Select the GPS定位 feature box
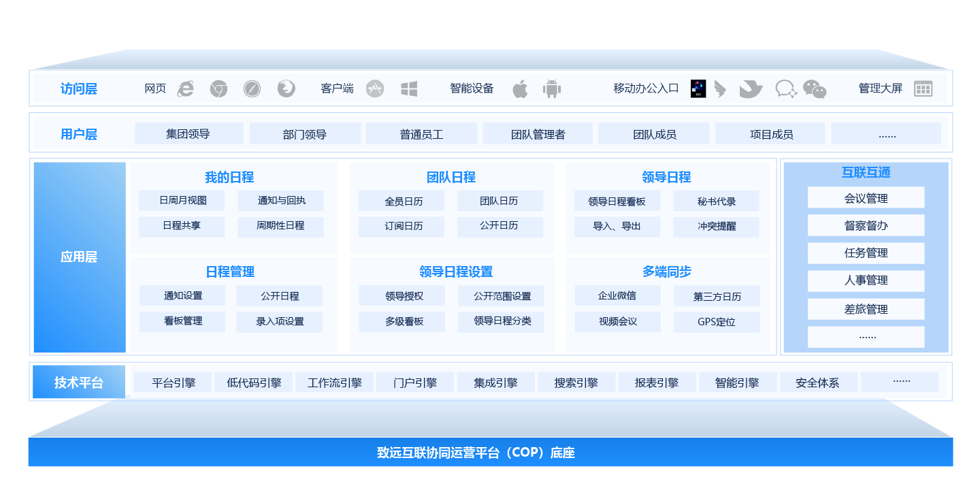The image size is (980, 490). (x=717, y=322)
